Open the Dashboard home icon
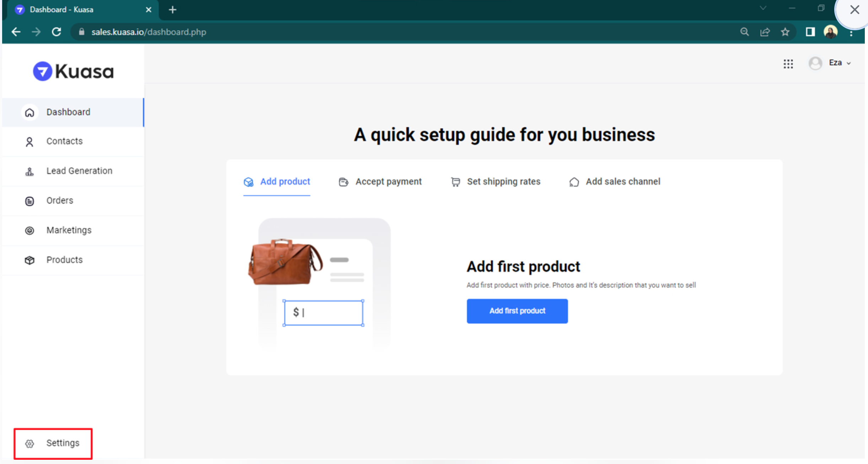The height and width of the screenshot is (464, 868). pos(29,113)
